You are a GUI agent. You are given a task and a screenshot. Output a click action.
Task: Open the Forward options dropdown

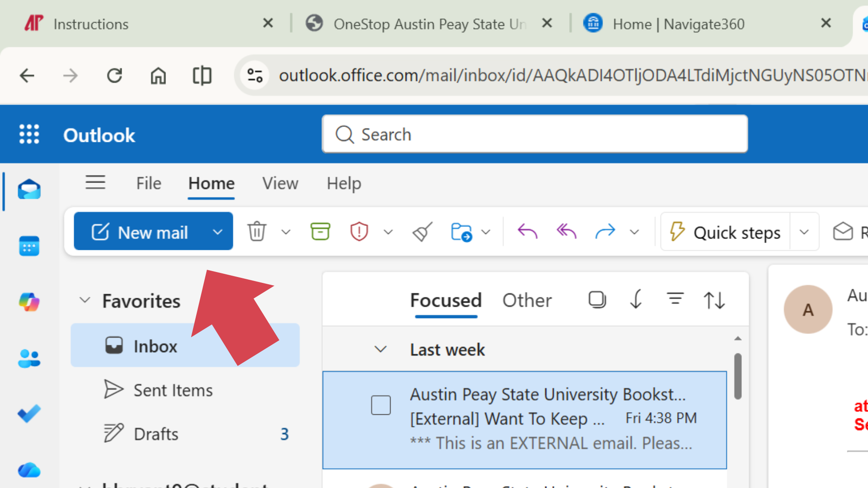pyautogui.click(x=635, y=231)
